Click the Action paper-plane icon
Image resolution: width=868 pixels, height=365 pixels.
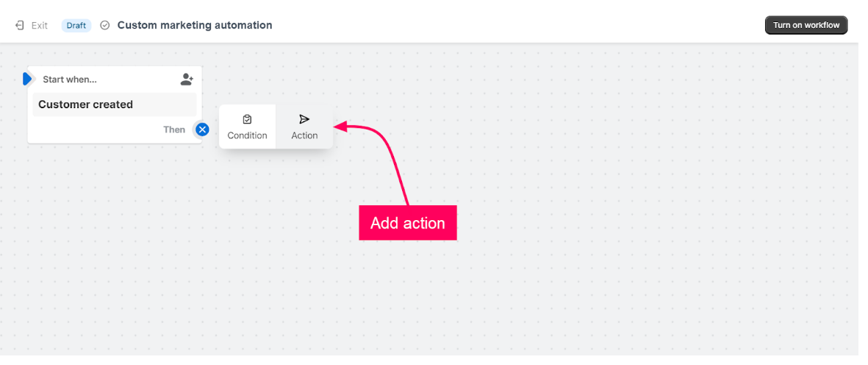point(304,119)
